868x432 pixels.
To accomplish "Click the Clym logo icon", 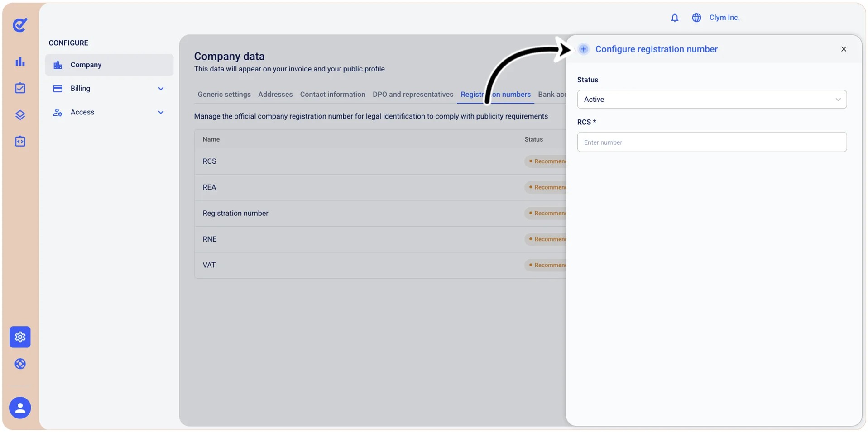I will 20,25.
